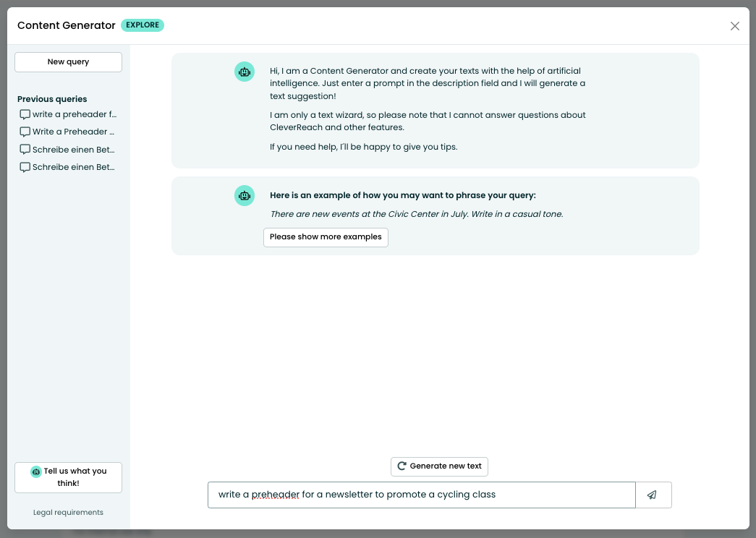756x538 pixels.
Task: Click the robot avatar in the greeting message
Action: click(x=245, y=72)
